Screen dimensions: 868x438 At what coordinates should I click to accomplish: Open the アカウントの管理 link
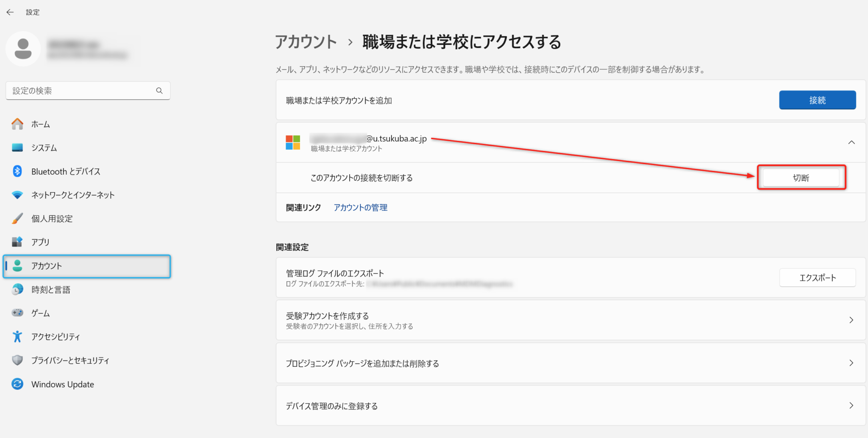point(360,207)
